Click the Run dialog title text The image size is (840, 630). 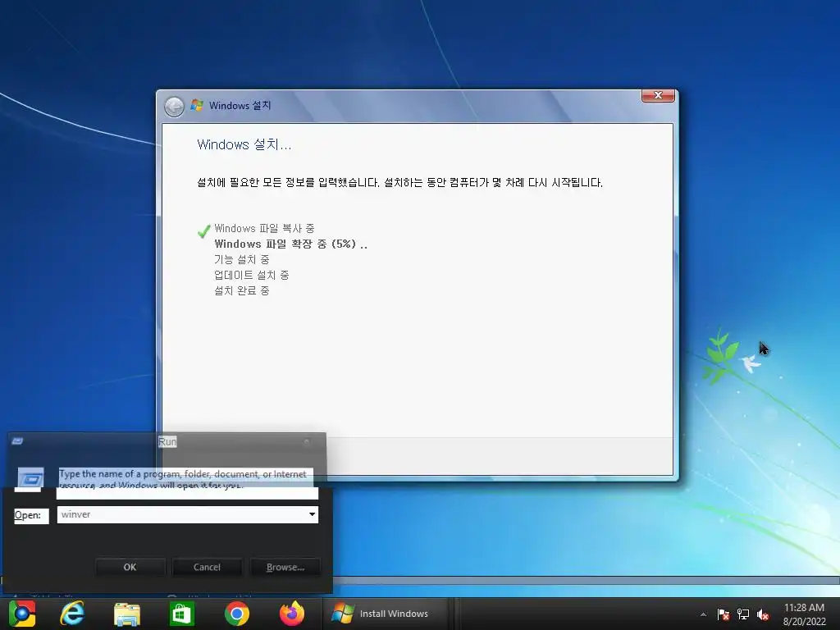167,441
